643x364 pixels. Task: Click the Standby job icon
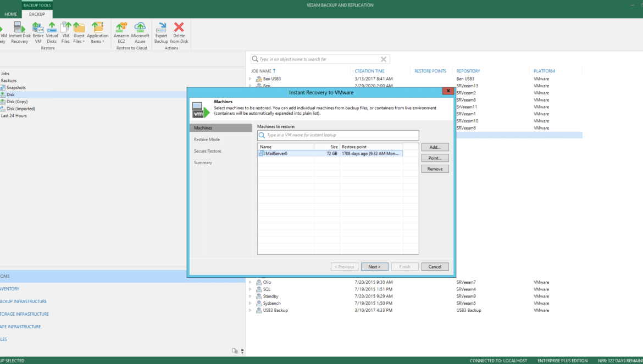259,296
